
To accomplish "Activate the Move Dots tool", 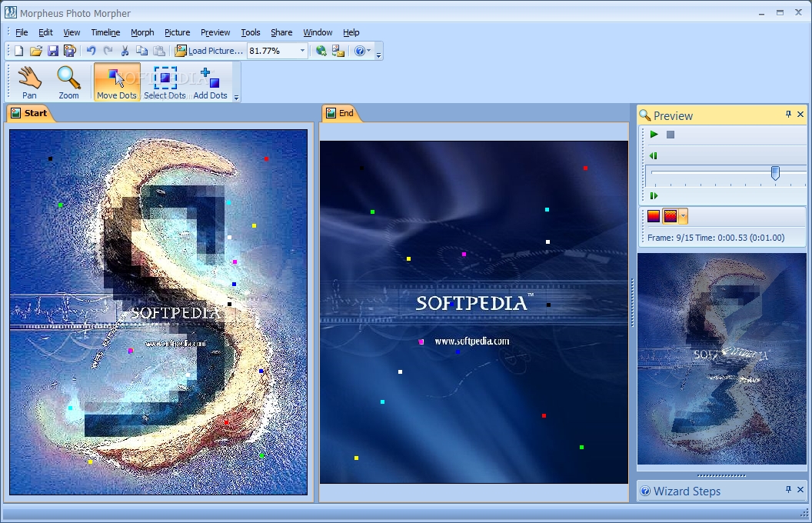I will [x=117, y=82].
